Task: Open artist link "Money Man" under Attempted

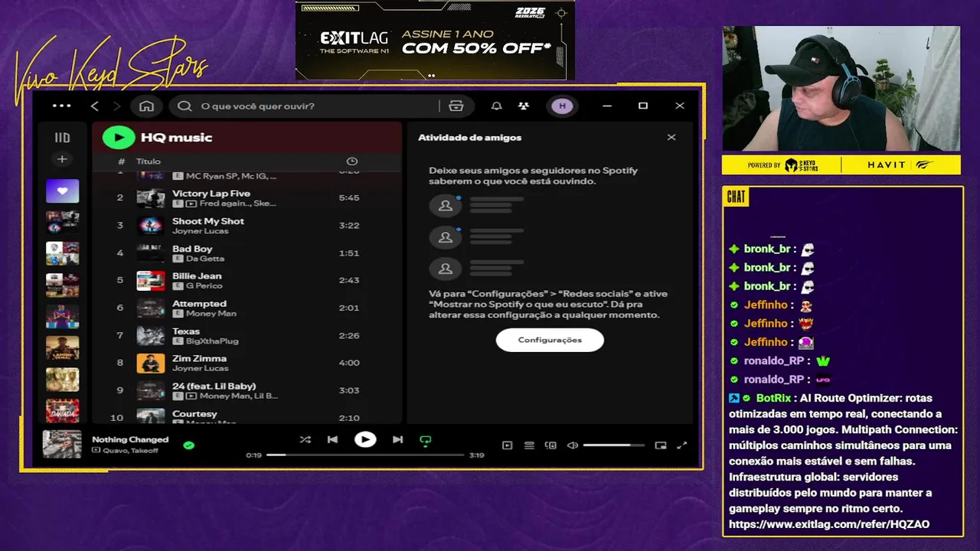Action: tap(211, 314)
